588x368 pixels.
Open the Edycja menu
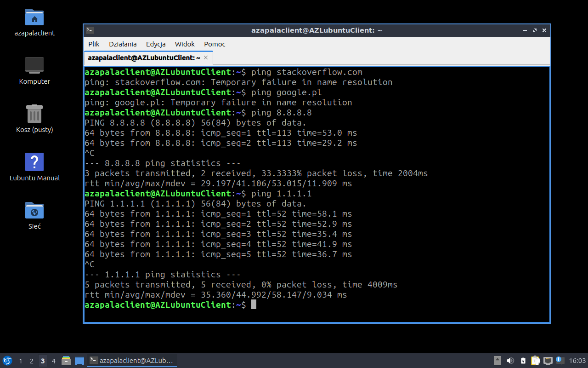point(156,44)
